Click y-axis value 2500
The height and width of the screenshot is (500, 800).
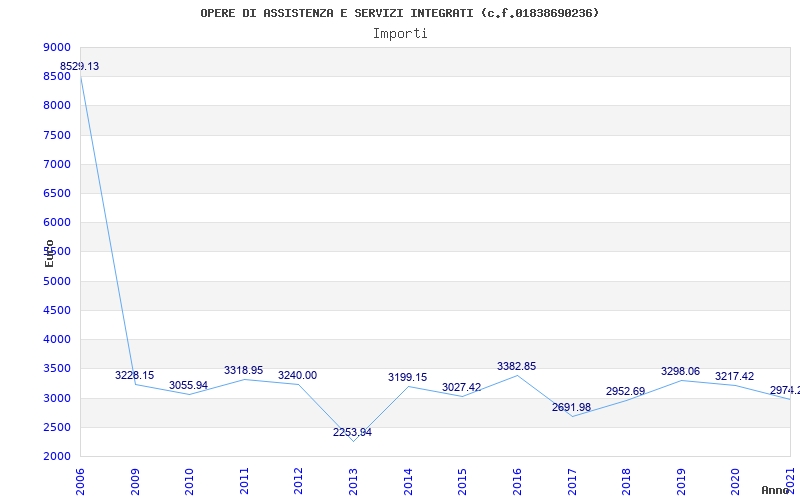[x=57, y=427]
